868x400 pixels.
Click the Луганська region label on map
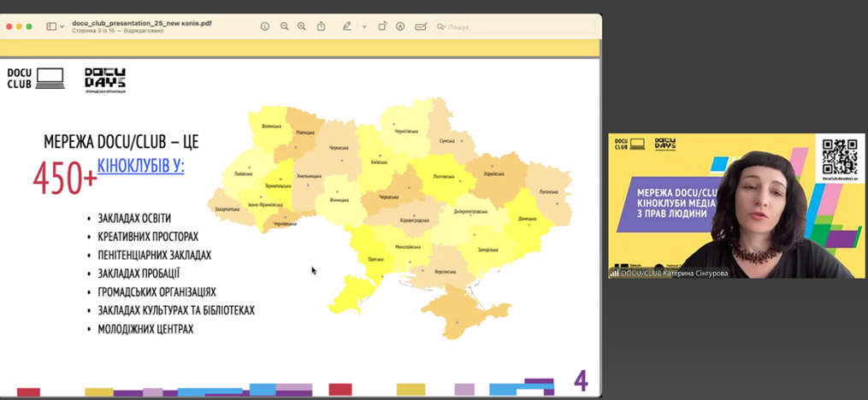click(548, 191)
